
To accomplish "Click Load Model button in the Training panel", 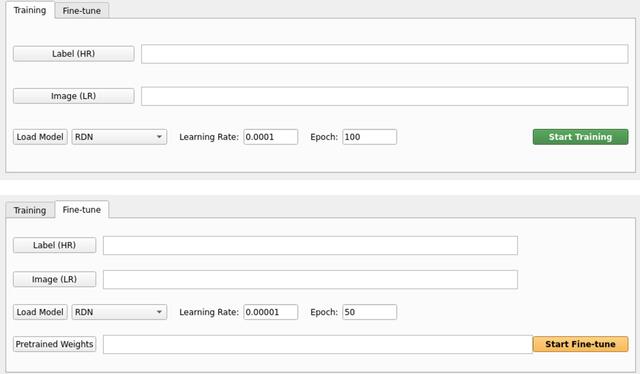I will 40,137.
